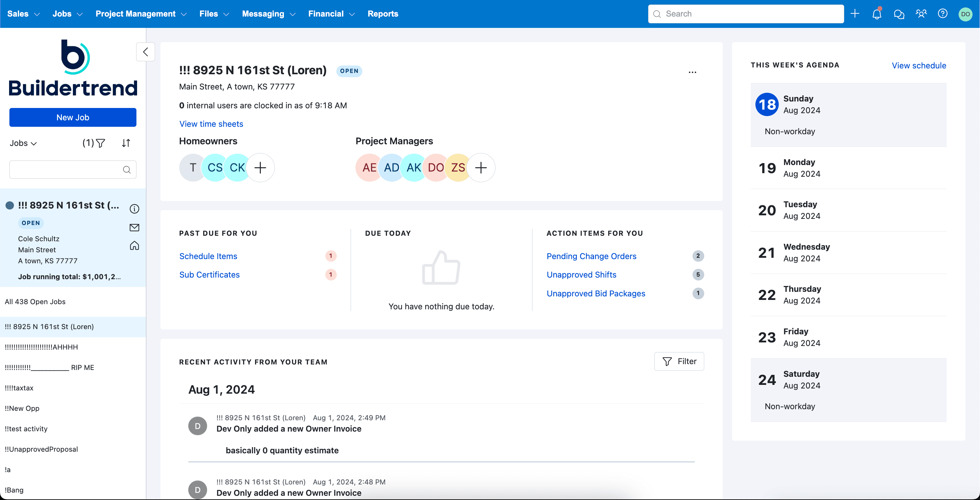Open the filter icon in Jobs sidebar
This screenshot has height=500, width=980.
[100, 143]
